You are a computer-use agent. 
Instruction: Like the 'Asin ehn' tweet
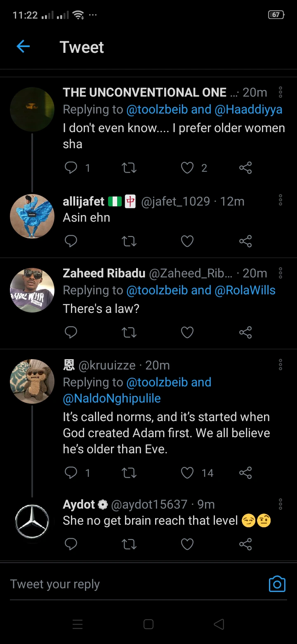(187, 241)
